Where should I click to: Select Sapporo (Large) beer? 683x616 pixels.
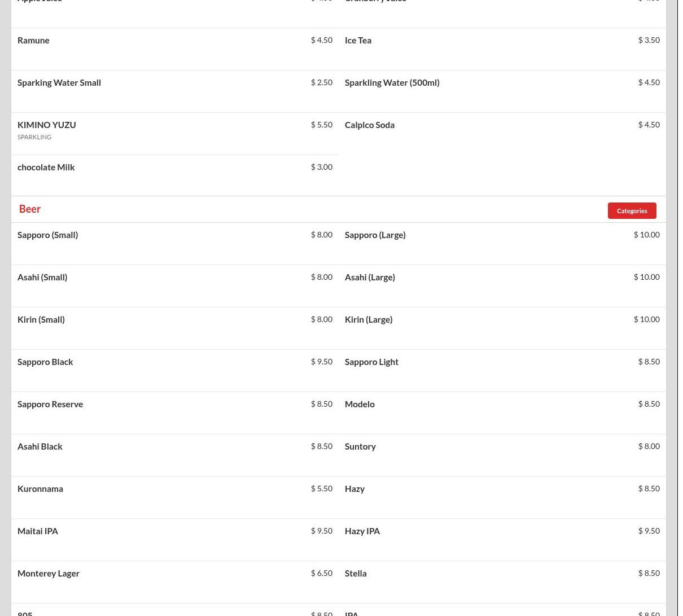[375, 235]
